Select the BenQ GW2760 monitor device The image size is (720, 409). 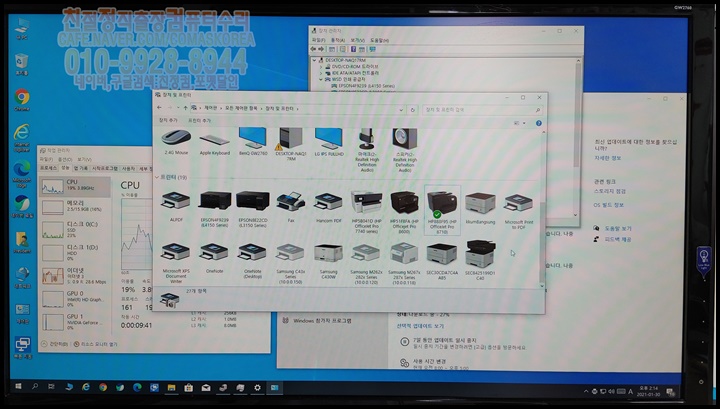tap(253, 142)
